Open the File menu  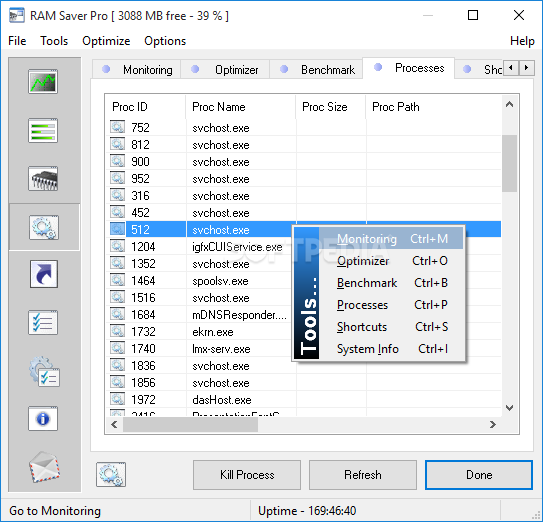click(17, 41)
